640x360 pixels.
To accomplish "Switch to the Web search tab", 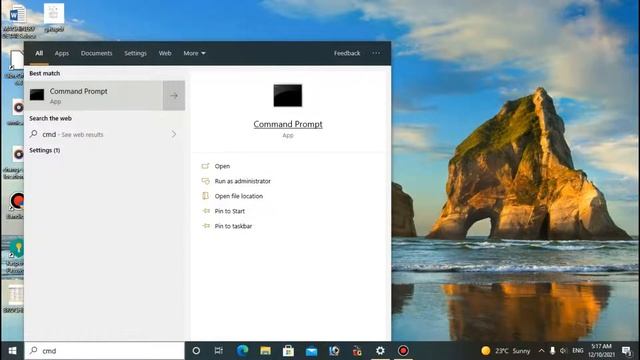I will (165, 53).
